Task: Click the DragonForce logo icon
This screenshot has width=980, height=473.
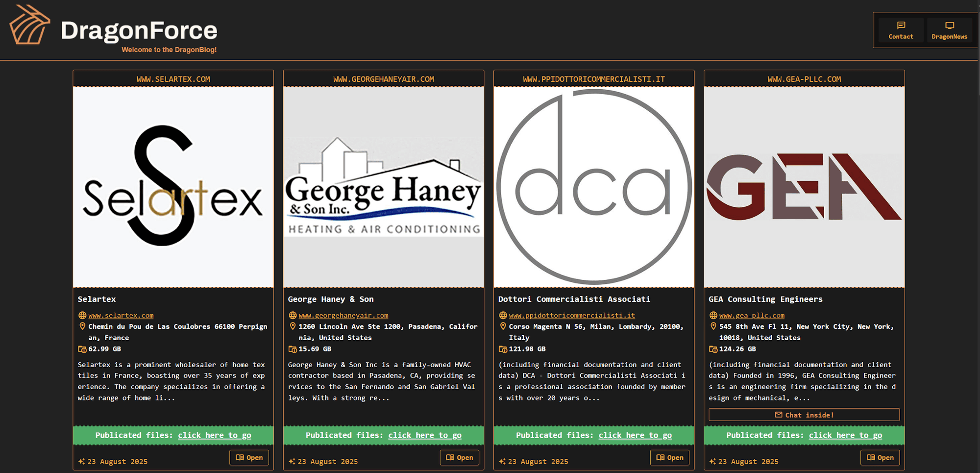Action: (29, 25)
